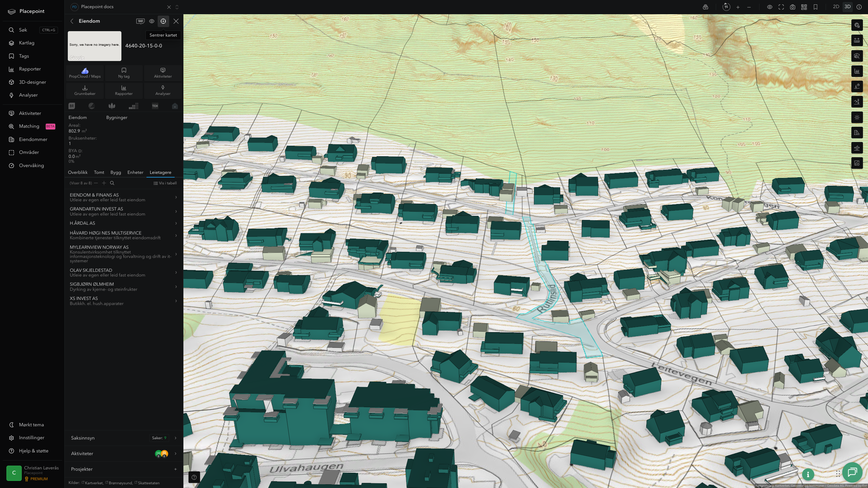Search the tenant list with the magnifier
The height and width of the screenshot is (488, 868).
[112, 183]
